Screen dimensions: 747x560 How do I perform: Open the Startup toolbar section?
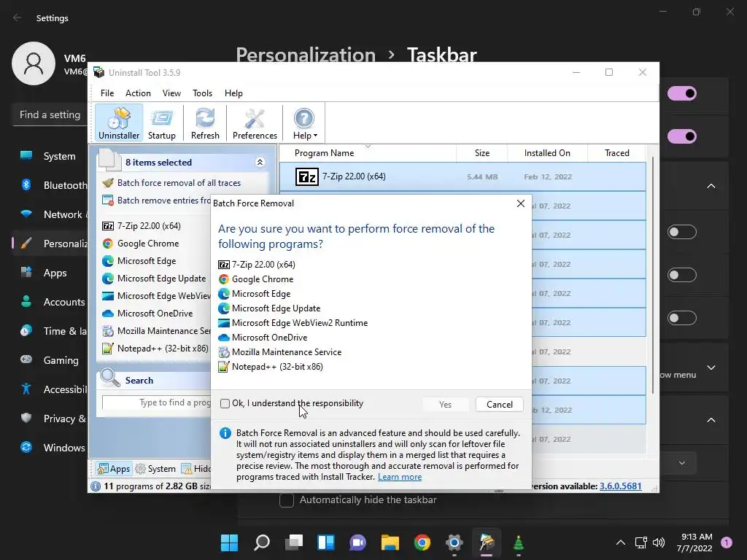161,122
